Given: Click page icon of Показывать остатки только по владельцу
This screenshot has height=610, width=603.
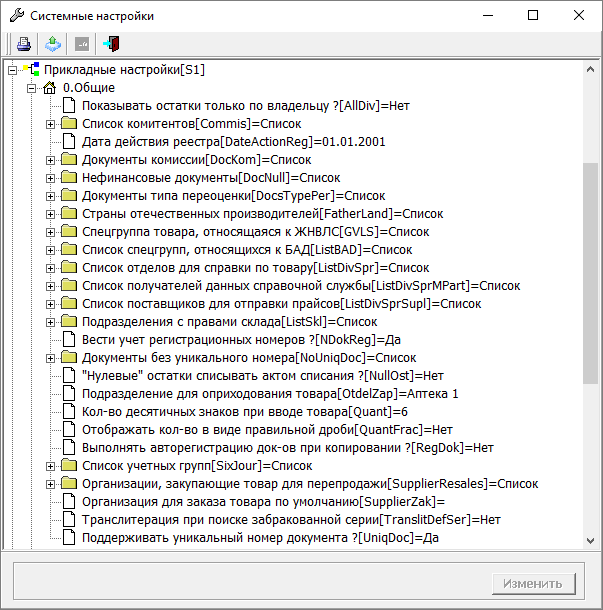Looking at the screenshot, I should point(69,105).
